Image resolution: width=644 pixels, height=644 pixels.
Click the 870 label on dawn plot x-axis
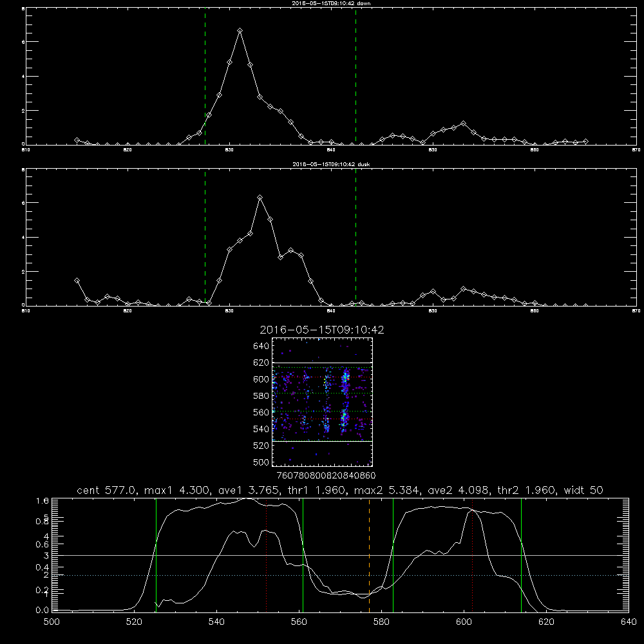(x=636, y=150)
